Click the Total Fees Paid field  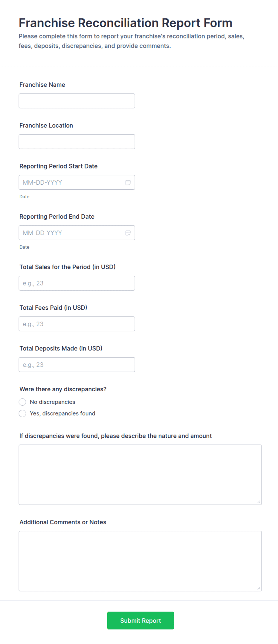pos(77,323)
